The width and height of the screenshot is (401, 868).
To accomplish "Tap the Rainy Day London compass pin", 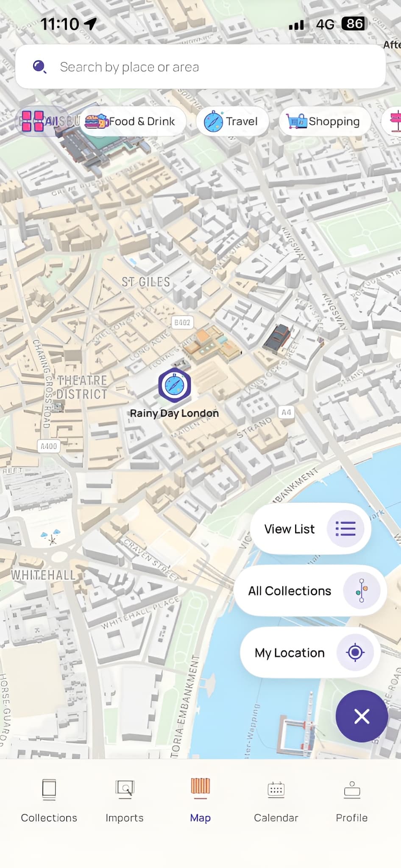I will [x=174, y=385].
